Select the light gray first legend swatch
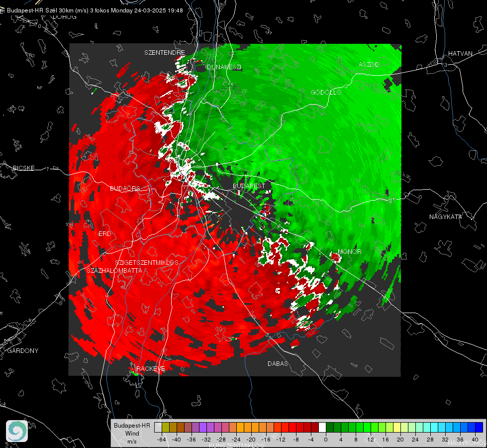487x448 pixels. point(158,427)
